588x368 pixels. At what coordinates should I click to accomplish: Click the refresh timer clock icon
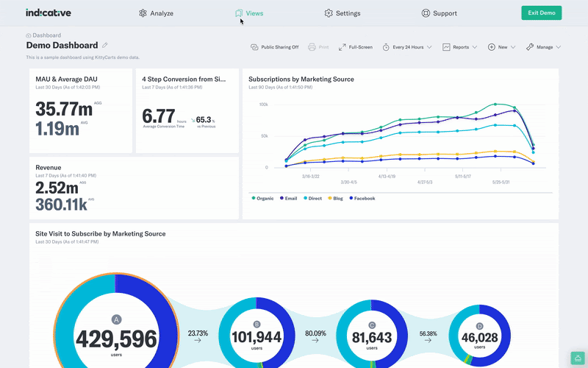386,47
